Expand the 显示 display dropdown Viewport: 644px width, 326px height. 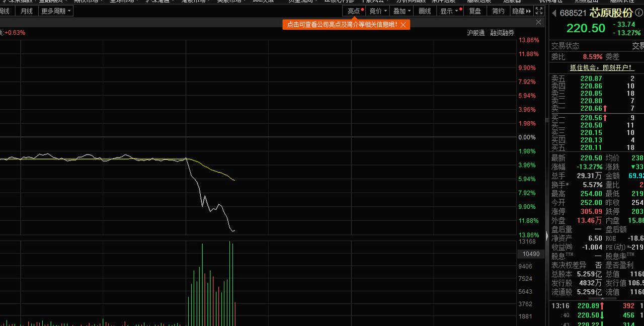click(449, 11)
